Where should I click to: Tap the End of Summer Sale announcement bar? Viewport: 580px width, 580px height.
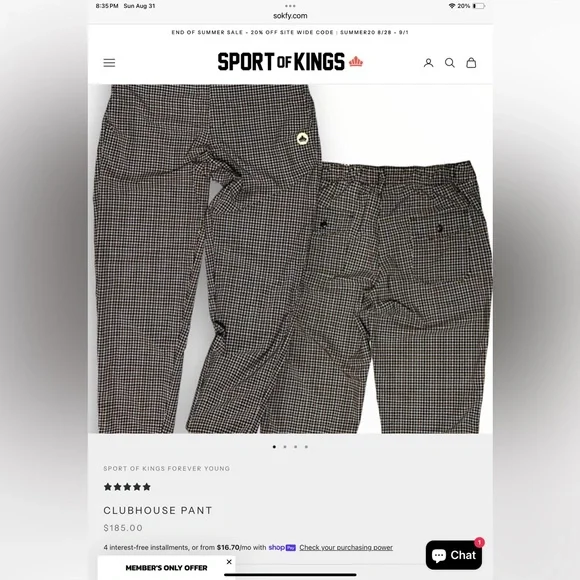coord(290,33)
